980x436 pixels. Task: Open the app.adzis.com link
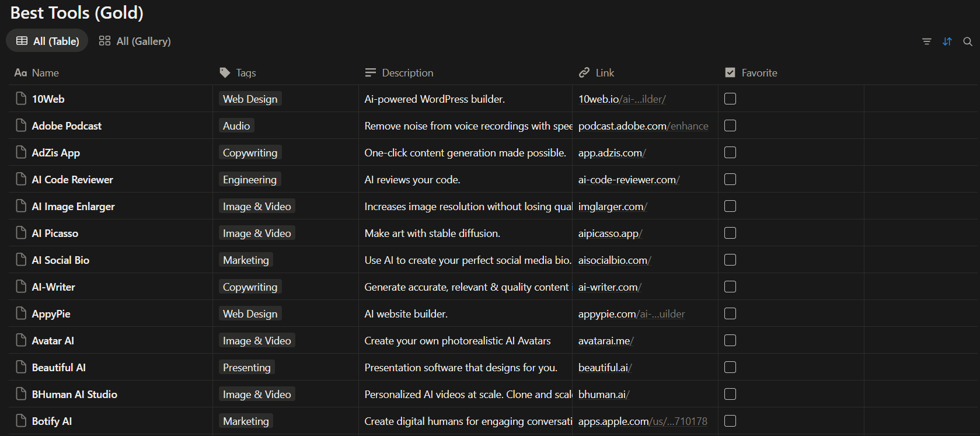point(612,153)
